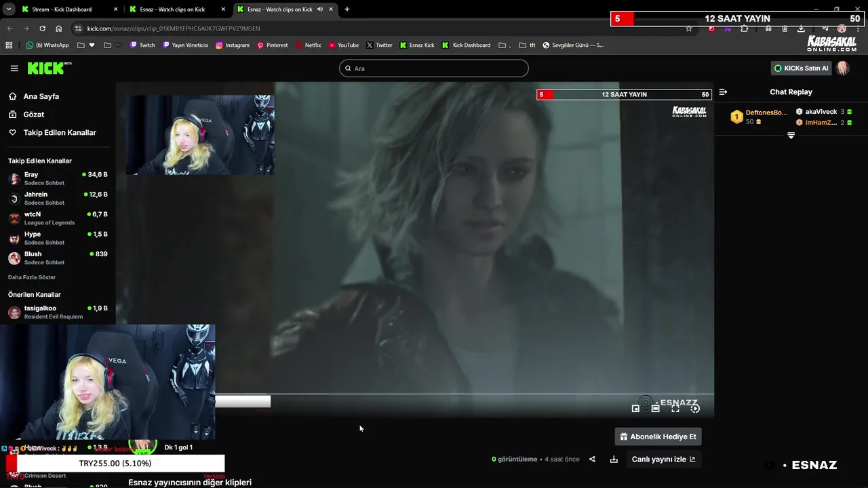Screen dimensions: 868x488
Task: Open the tab search dropdown
Action: coord(9,9)
